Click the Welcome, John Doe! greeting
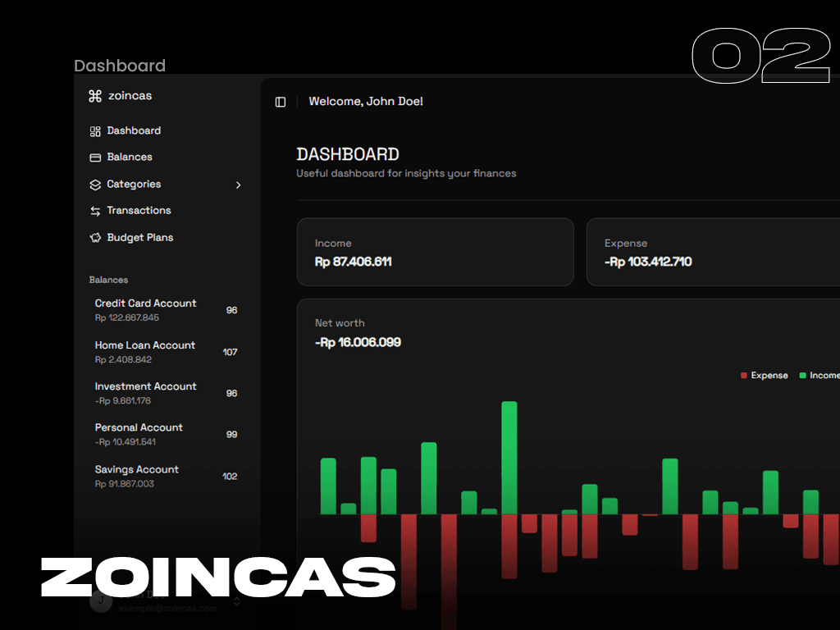The width and height of the screenshot is (840, 630). click(366, 101)
